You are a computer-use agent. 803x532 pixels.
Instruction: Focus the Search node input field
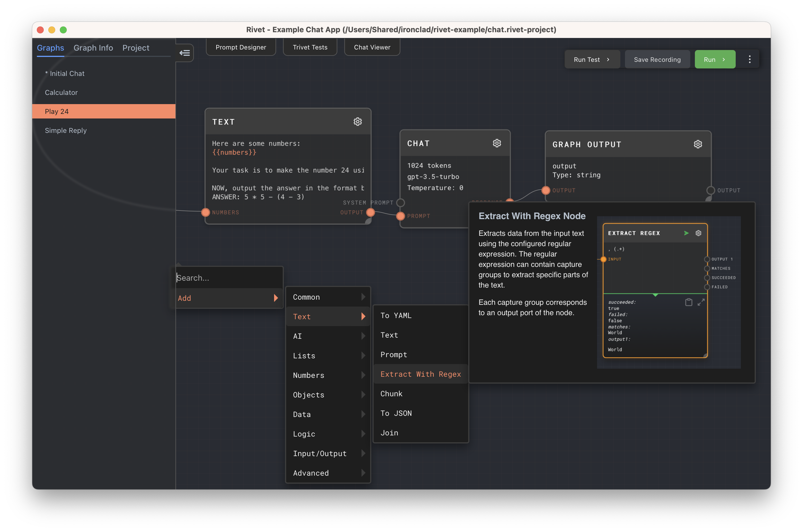pyautogui.click(x=229, y=278)
